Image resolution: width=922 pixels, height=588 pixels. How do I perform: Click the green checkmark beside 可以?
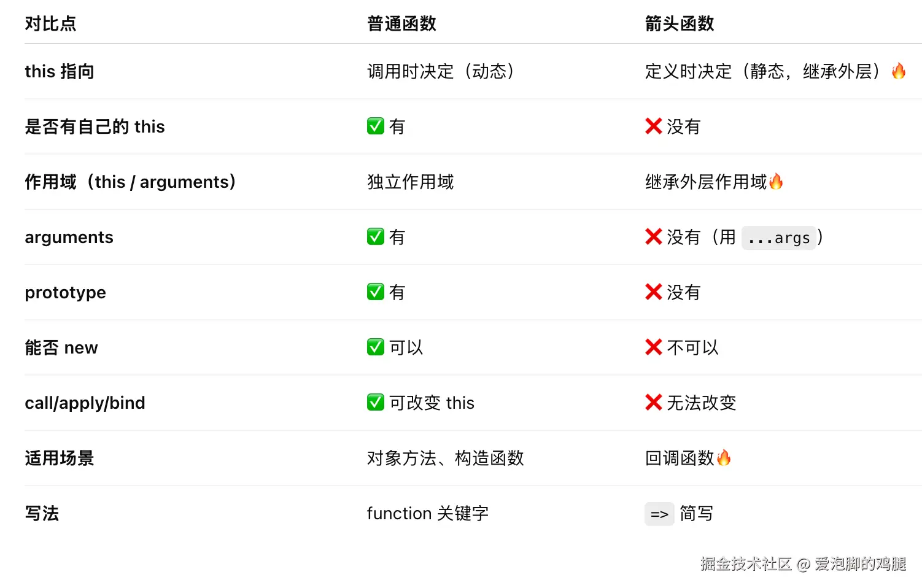[x=375, y=347]
